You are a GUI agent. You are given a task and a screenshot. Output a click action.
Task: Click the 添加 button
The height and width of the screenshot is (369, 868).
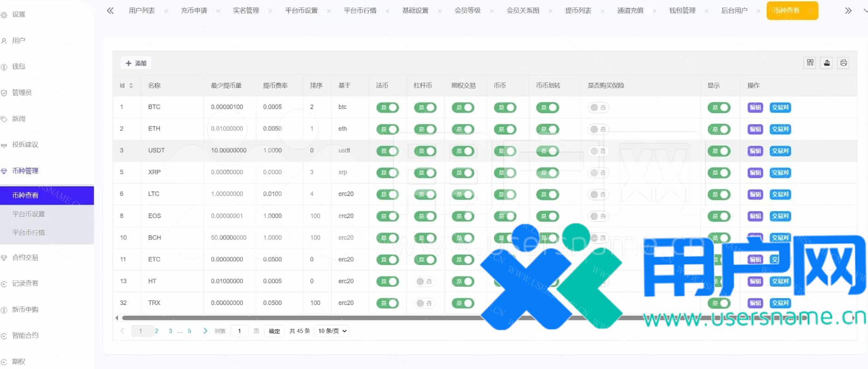pyautogui.click(x=136, y=63)
